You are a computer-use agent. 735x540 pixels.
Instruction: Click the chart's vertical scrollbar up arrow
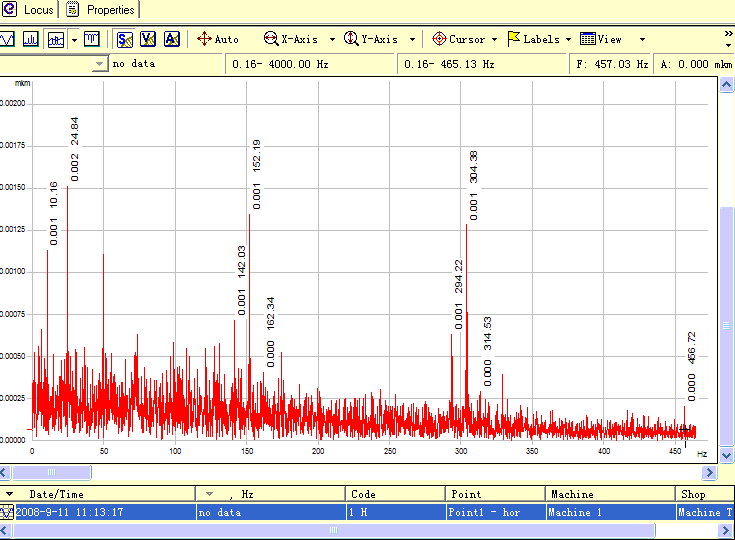[x=726, y=85]
